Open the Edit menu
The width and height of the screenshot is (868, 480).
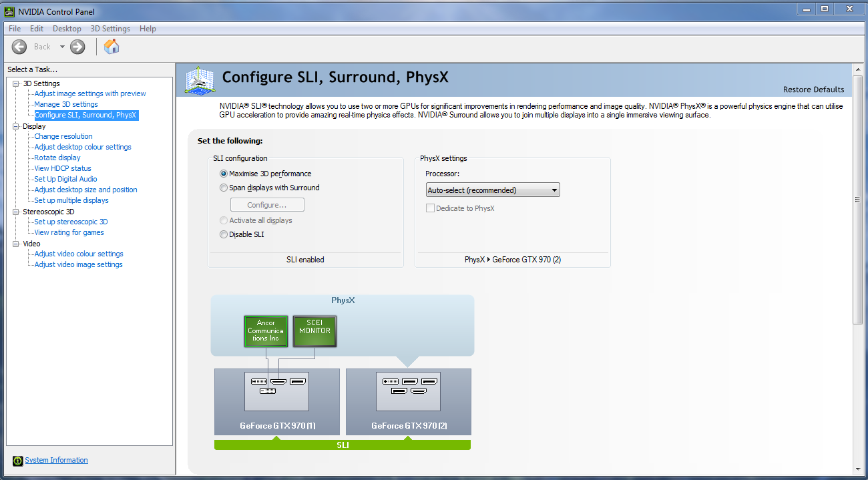coord(37,29)
